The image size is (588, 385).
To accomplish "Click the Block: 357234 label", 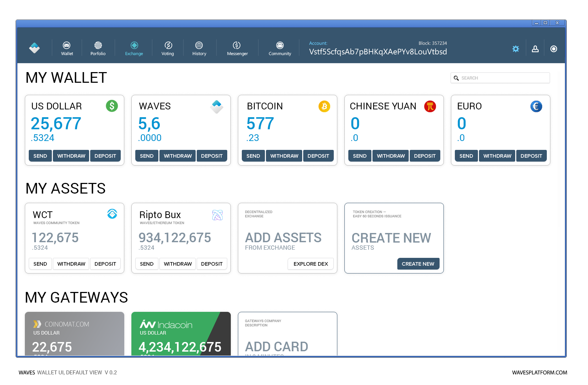I will point(432,43).
